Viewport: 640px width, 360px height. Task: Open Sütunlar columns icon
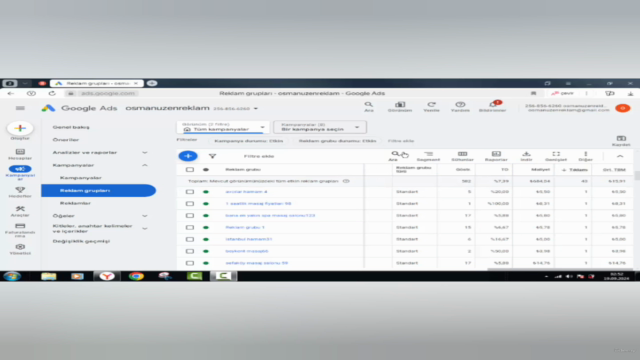pyautogui.click(x=462, y=154)
